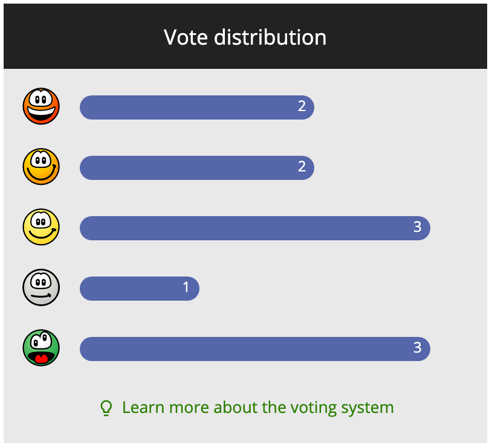
Task: Click the lightbulb icon beside the link
Action: click(106, 408)
